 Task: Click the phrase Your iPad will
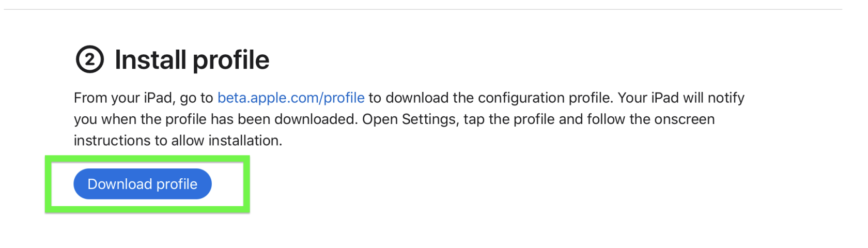pyautogui.click(x=661, y=98)
